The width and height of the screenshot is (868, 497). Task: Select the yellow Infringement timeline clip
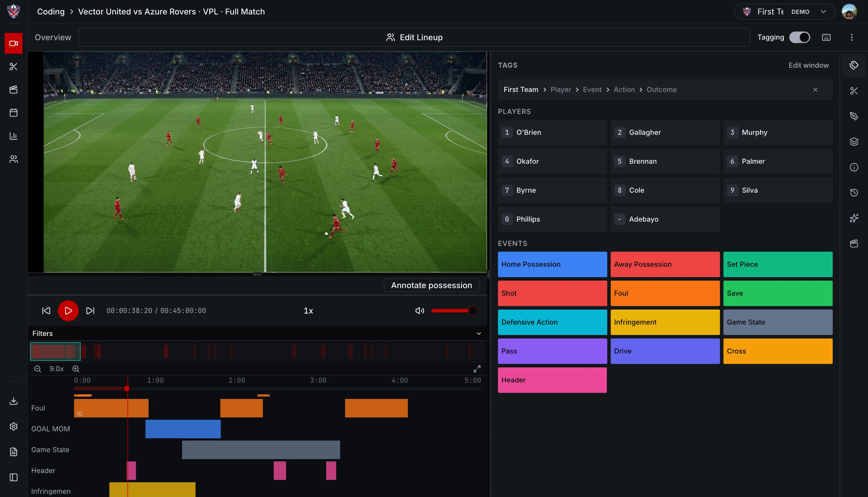pos(152,489)
